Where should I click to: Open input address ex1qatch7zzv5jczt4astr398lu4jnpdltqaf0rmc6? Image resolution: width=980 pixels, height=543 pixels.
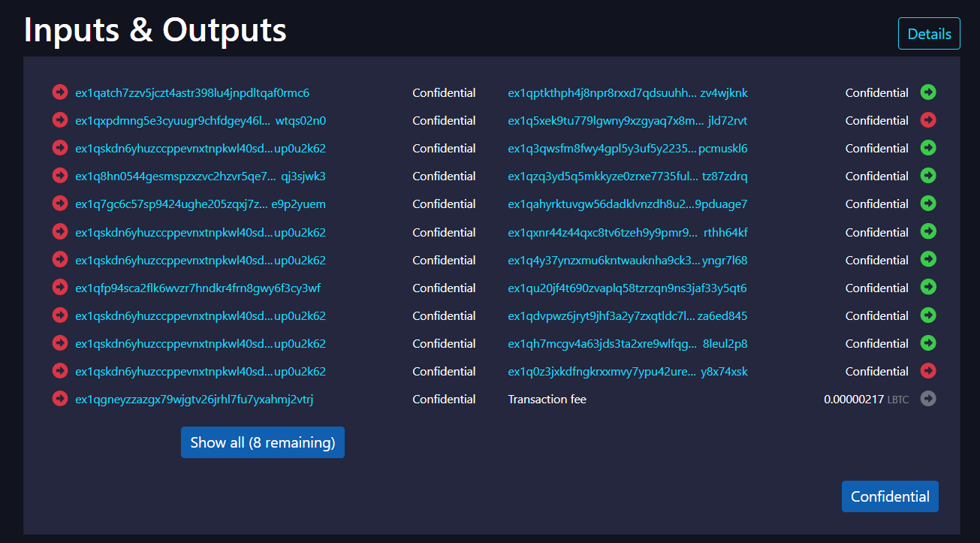191,92
